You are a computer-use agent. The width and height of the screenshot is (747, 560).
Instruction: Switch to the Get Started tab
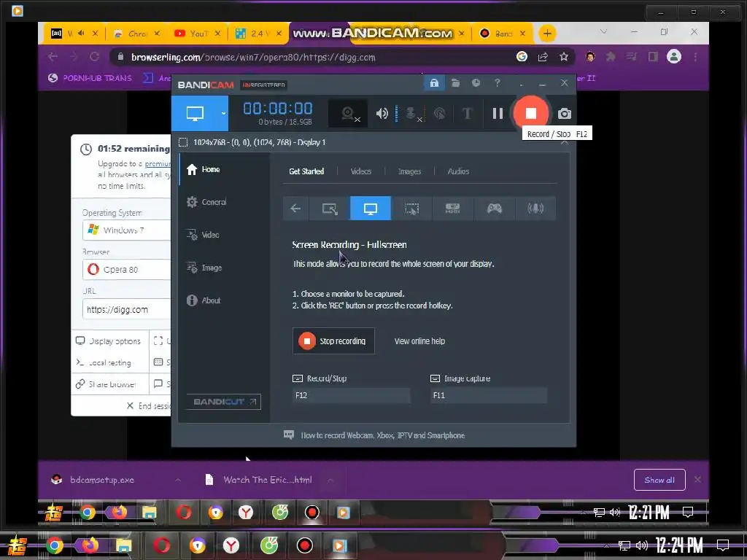pos(306,171)
